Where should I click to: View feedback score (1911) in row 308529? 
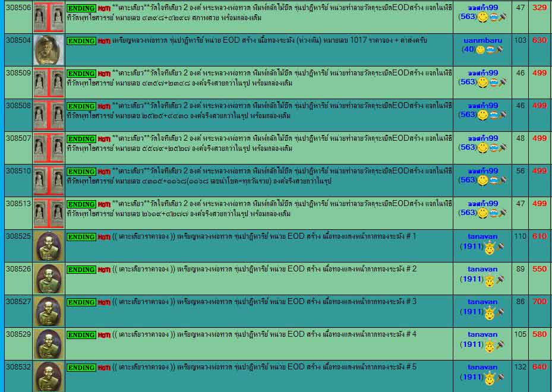point(472,344)
